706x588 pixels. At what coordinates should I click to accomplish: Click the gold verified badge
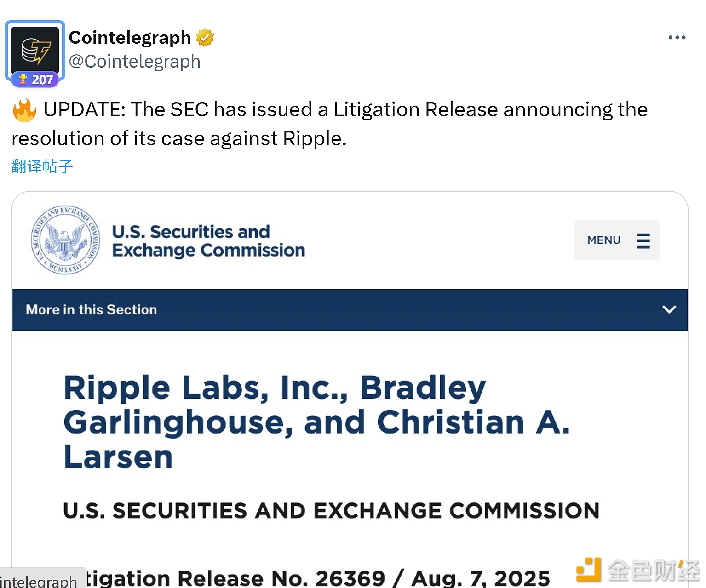(x=205, y=38)
